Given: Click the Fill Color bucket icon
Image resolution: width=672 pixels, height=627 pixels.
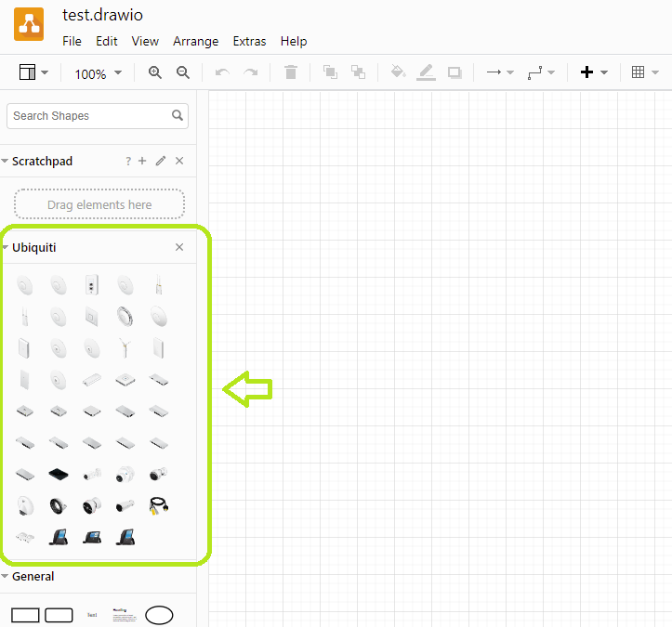Looking at the screenshot, I should point(398,72).
